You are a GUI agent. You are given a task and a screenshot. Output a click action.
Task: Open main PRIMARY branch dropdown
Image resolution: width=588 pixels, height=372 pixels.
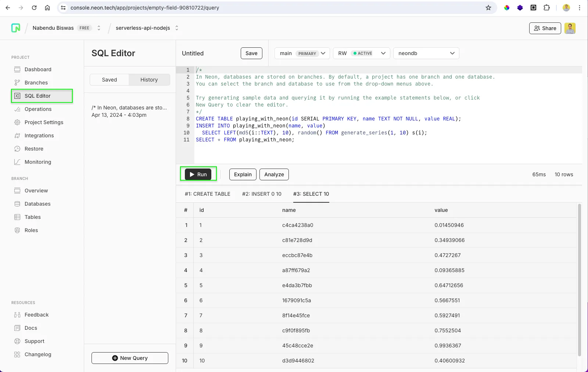point(302,53)
